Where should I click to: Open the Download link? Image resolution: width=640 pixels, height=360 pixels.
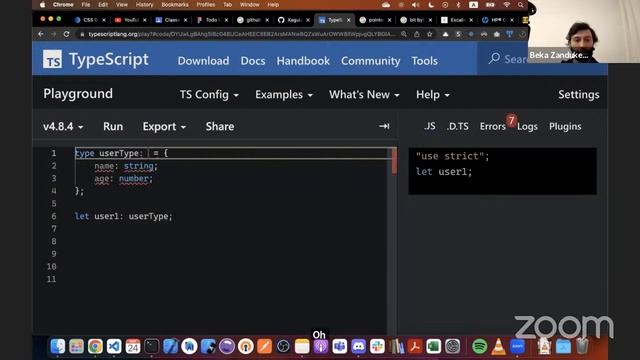pyautogui.click(x=203, y=61)
